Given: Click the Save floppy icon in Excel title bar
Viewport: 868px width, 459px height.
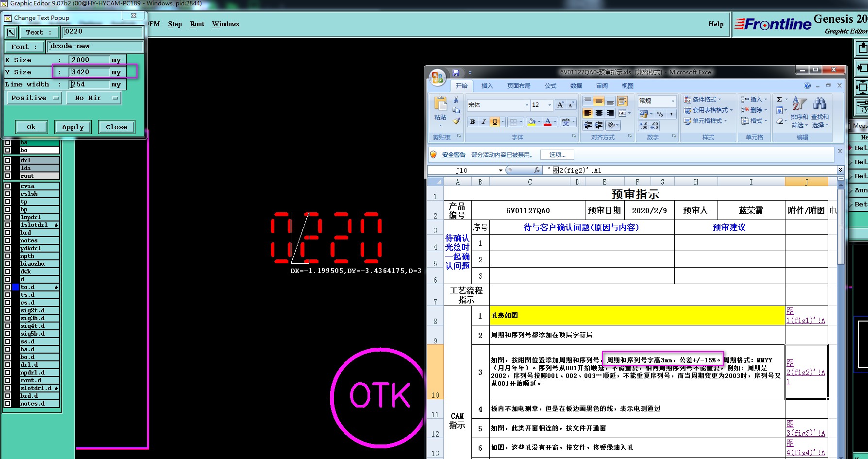Looking at the screenshot, I should (x=456, y=73).
